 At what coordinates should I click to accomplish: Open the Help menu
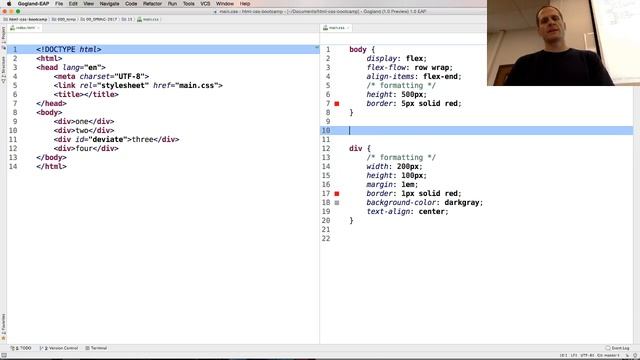245,4
